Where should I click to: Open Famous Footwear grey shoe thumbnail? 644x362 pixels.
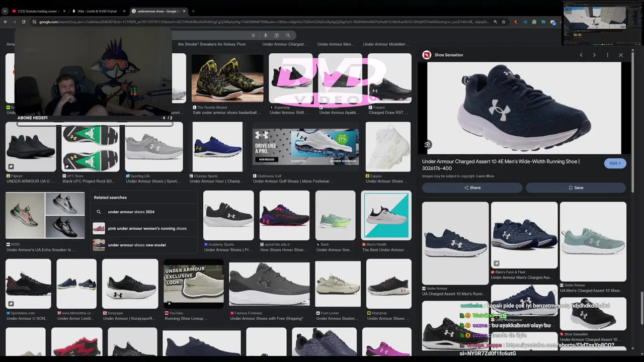(x=269, y=284)
